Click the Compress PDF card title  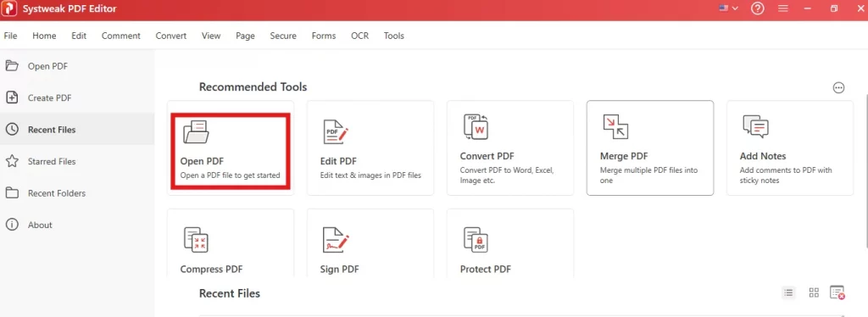pyautogui.click(x=211, y=270)
